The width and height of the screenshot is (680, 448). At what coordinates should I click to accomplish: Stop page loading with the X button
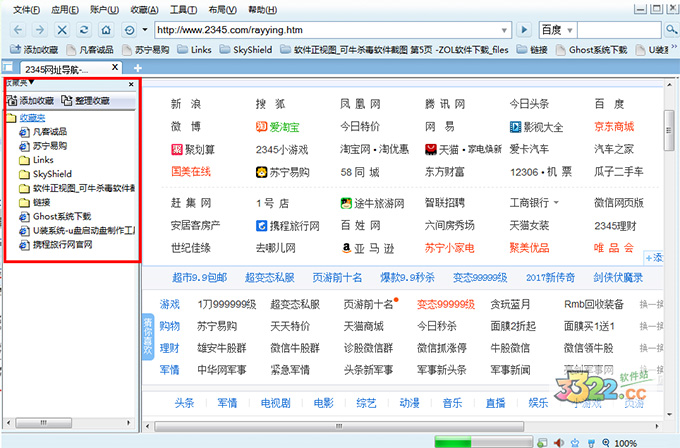62,30
